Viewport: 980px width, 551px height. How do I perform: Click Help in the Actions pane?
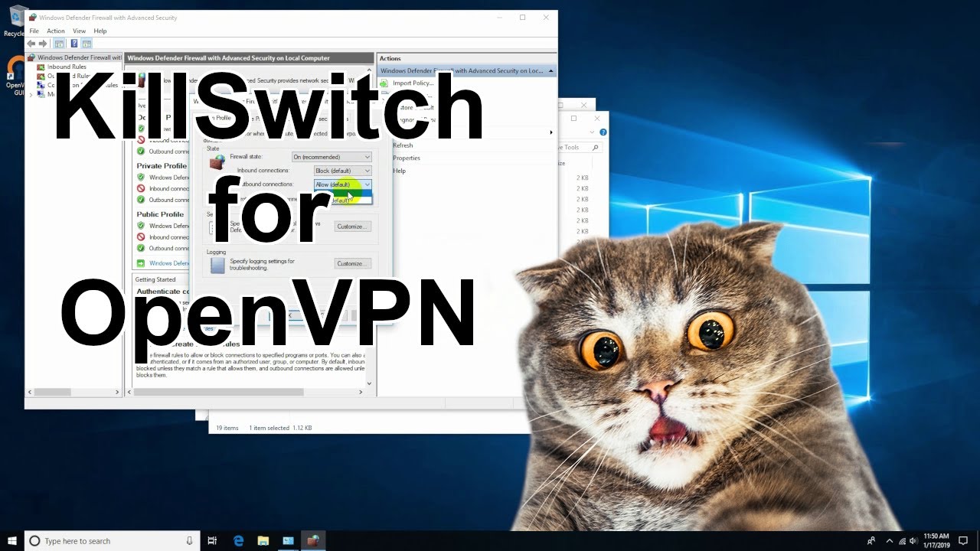pyautogui.click(x=399, y=171)
